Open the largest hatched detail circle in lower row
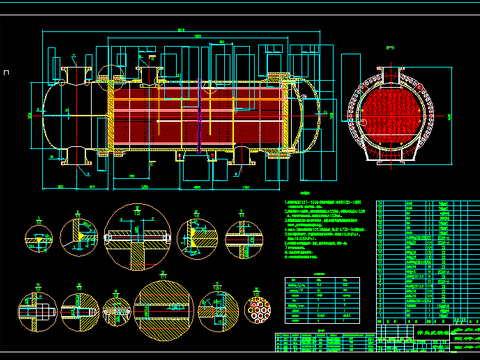 pyautogui.click(x=164, y=310)
